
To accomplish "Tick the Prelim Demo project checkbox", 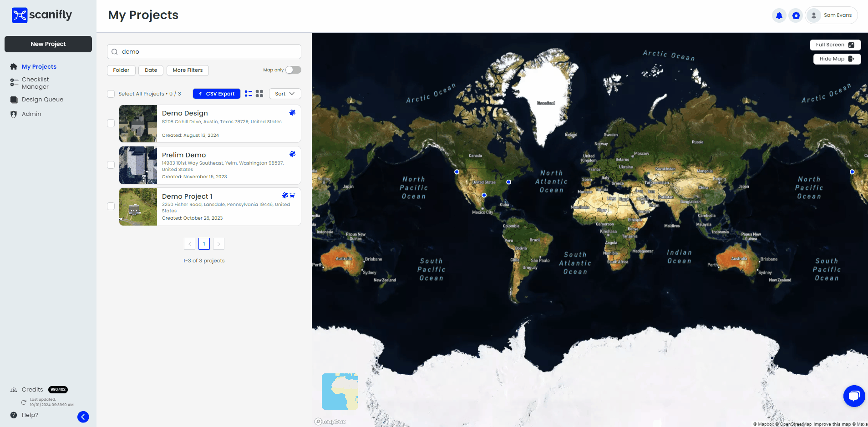I will coord(111,165).
